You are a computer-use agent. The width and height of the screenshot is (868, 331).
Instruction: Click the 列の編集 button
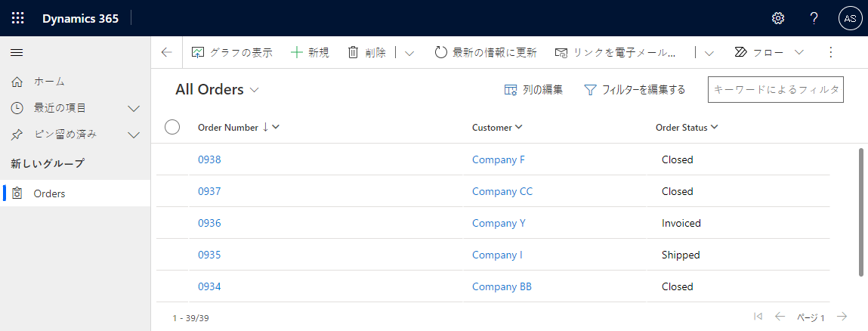[533, 89]
